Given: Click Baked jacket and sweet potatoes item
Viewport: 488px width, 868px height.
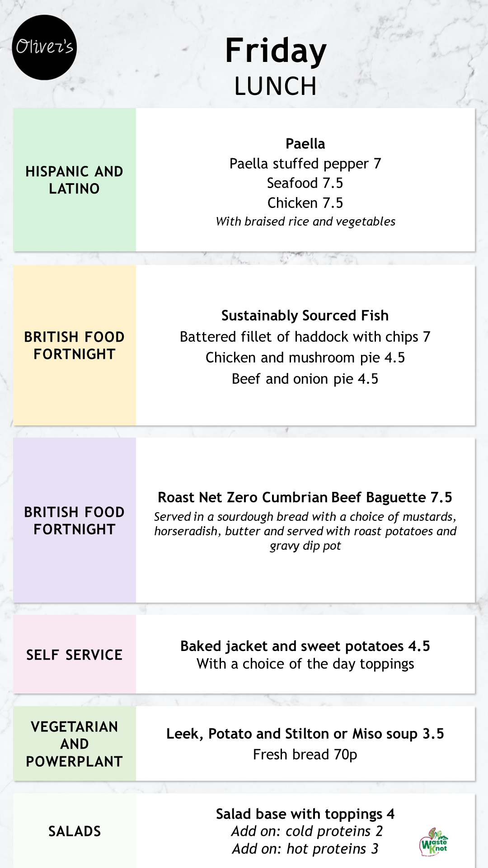Looking at the screenshot, I should tap(305, 646).
